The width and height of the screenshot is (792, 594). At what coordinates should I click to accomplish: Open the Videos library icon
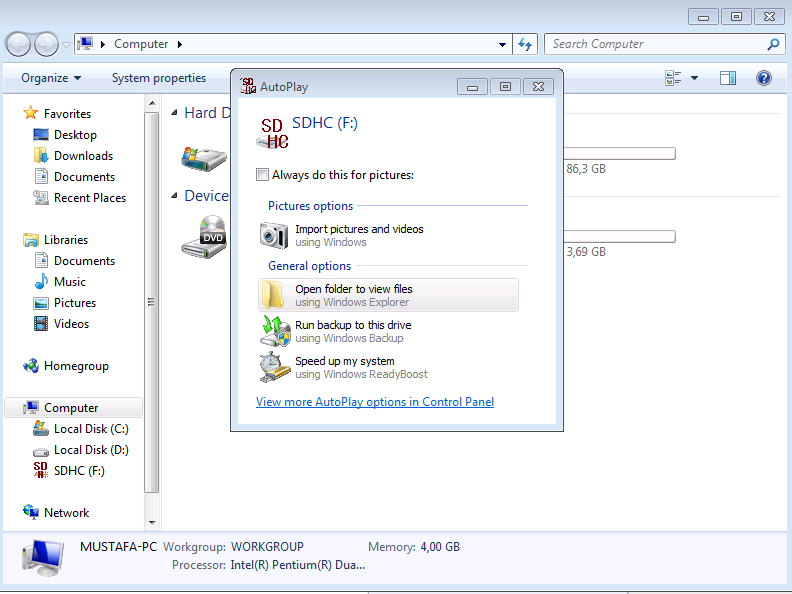click(41, 323)
